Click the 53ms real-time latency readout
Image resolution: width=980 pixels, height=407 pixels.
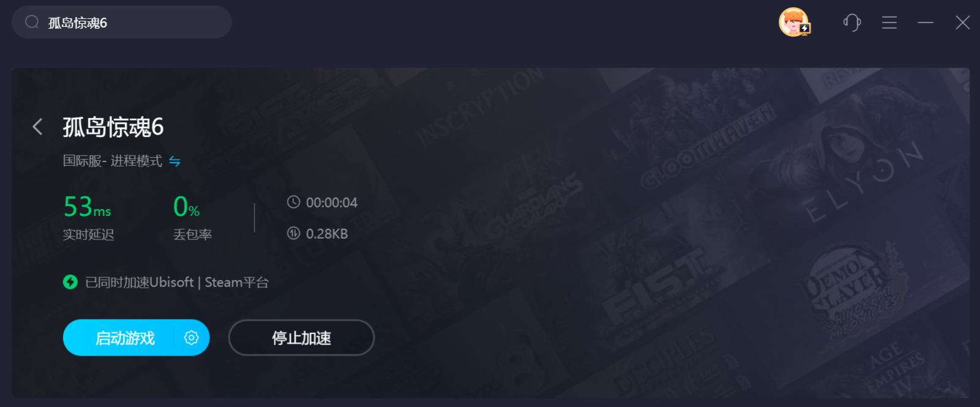(x=88, y=207)
